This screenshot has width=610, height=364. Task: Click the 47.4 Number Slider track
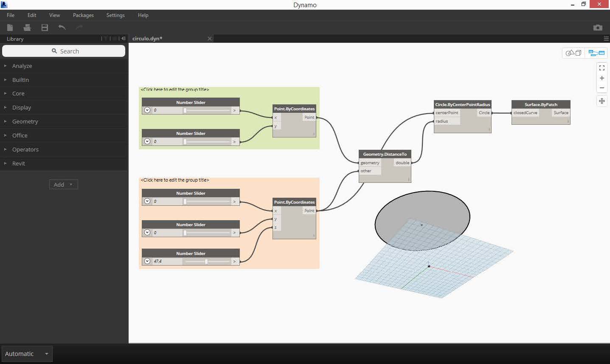[x=207, y=261]
